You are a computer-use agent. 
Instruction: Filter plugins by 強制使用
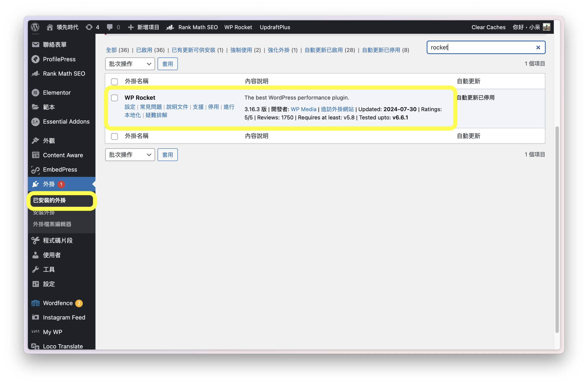241,50
